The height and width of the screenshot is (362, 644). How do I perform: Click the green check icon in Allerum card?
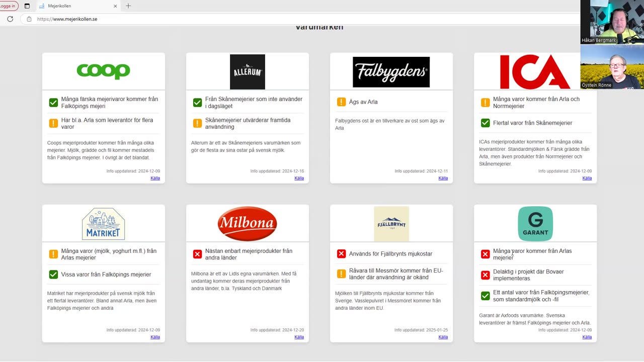click(x=197, y=103)
